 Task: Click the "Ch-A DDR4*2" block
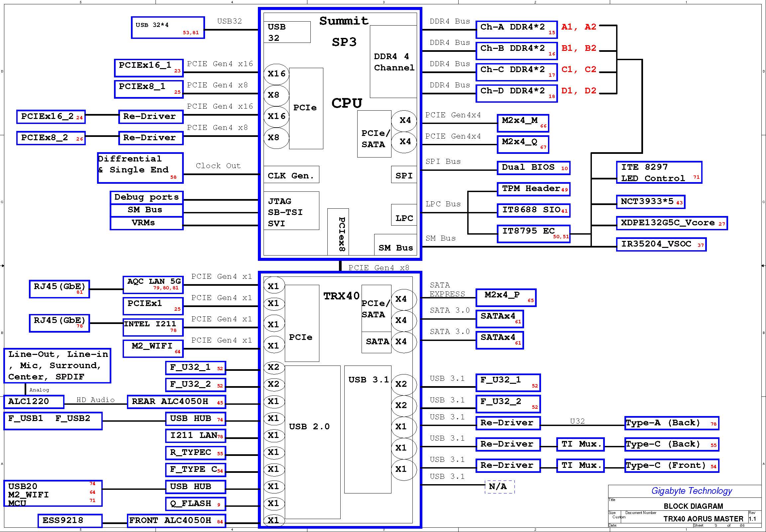tap(517, 30)
